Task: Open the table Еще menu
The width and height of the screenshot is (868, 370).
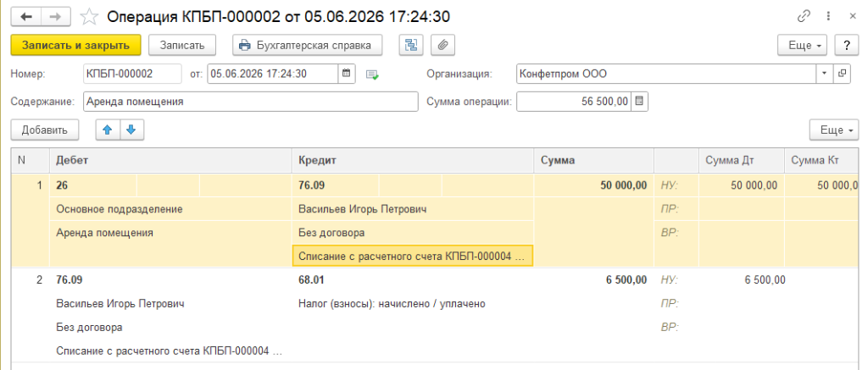Action: [834, 130]
